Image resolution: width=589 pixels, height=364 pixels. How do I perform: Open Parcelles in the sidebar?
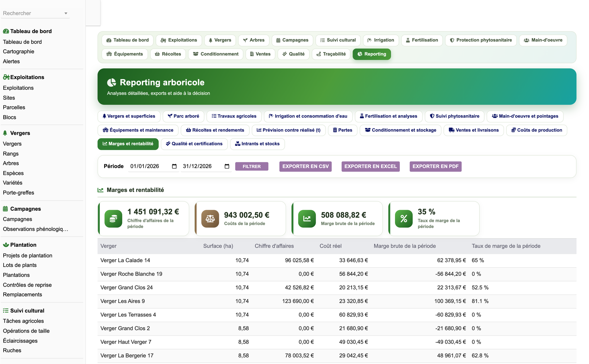(14, 108)
